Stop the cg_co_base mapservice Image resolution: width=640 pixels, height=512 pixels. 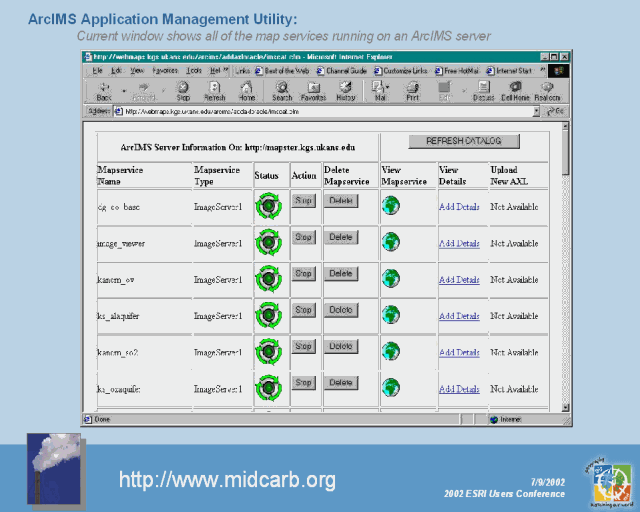[303, 200]
